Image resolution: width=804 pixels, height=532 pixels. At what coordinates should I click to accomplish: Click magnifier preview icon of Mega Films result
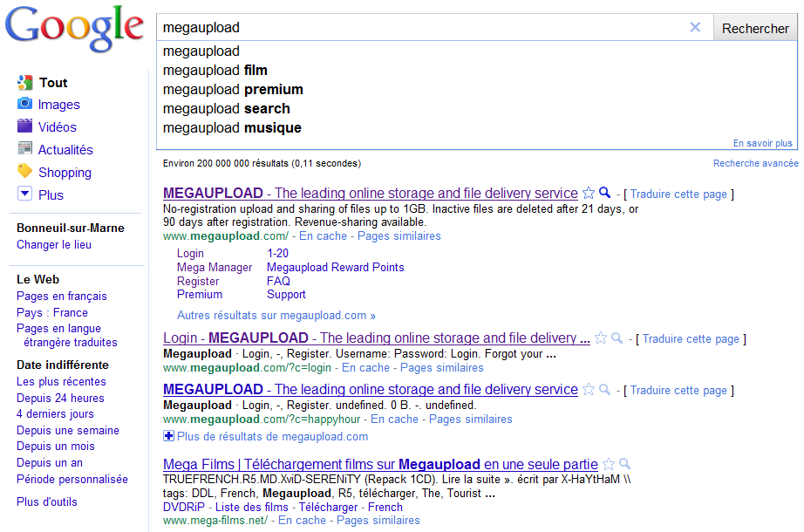[x=625, y=464]
